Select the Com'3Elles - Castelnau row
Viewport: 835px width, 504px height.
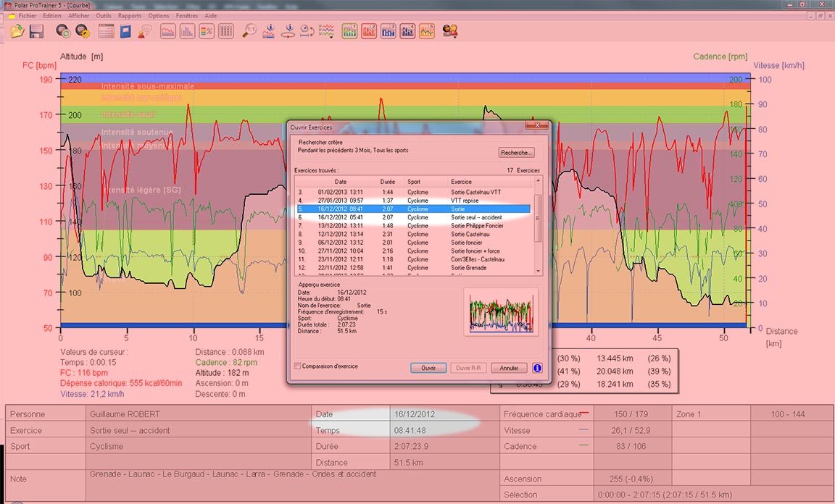414,260
